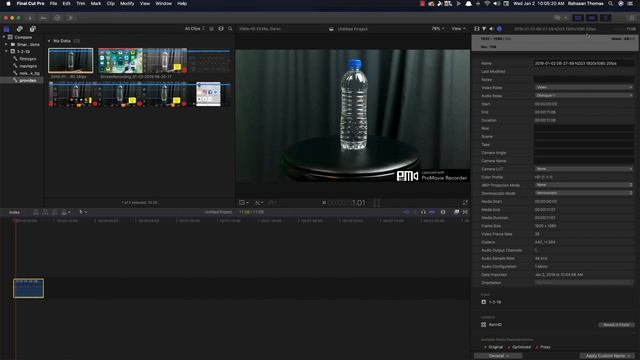Click the Wi-Fi icon in the menu bar

[x=487, y=3]
